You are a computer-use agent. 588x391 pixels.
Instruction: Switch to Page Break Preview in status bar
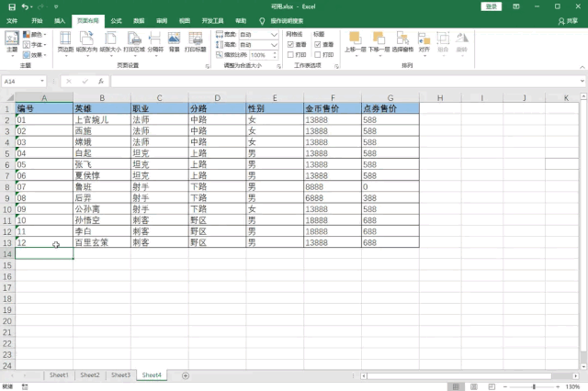point(492,387)
